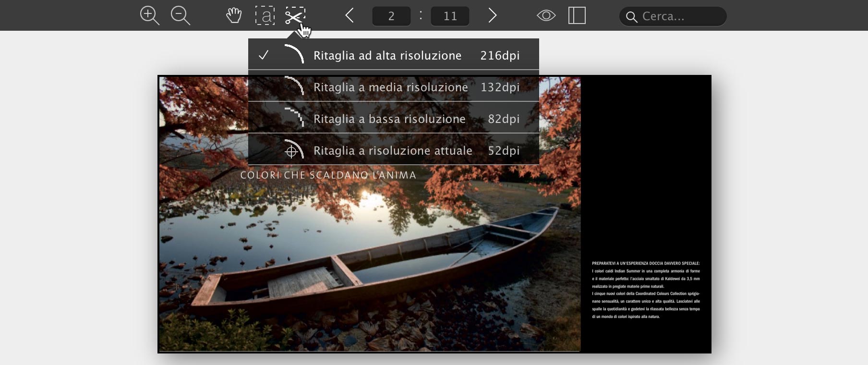Toggle the eye preview icon

(x=546, y=15)
